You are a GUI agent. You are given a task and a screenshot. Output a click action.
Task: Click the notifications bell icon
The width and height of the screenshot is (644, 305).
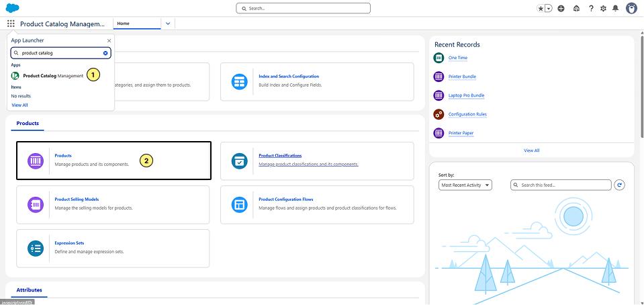point(615,8)
